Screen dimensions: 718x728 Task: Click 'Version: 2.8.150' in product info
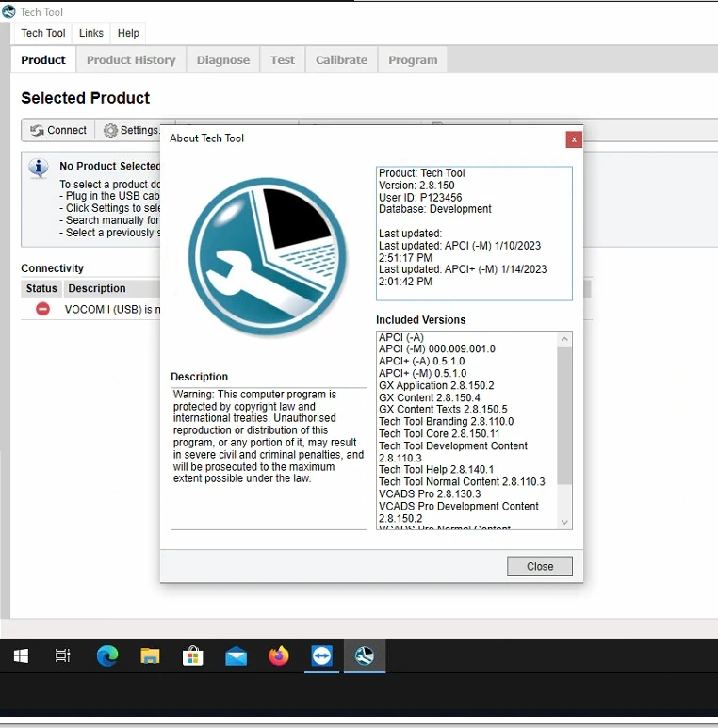point(416,186)
